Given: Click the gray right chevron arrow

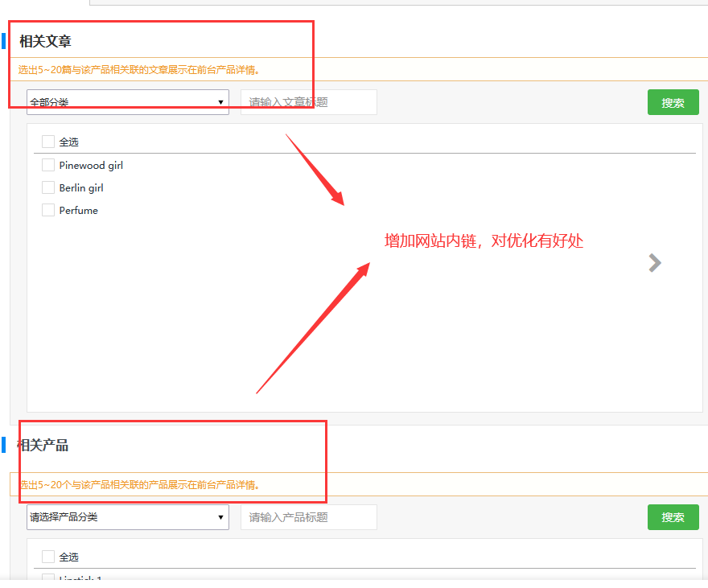Looking at the screenshot, I should click(655, 263).
